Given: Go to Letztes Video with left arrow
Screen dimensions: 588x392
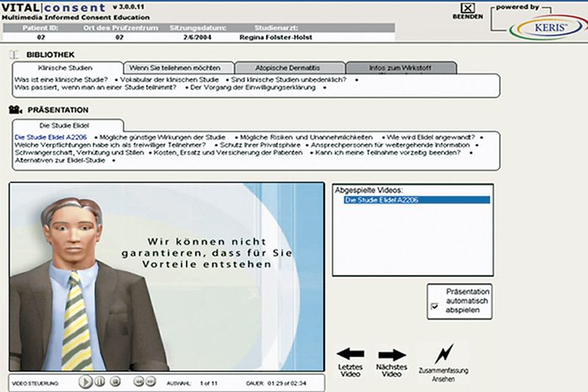Looking at the screenshot, I should (351, 354).
